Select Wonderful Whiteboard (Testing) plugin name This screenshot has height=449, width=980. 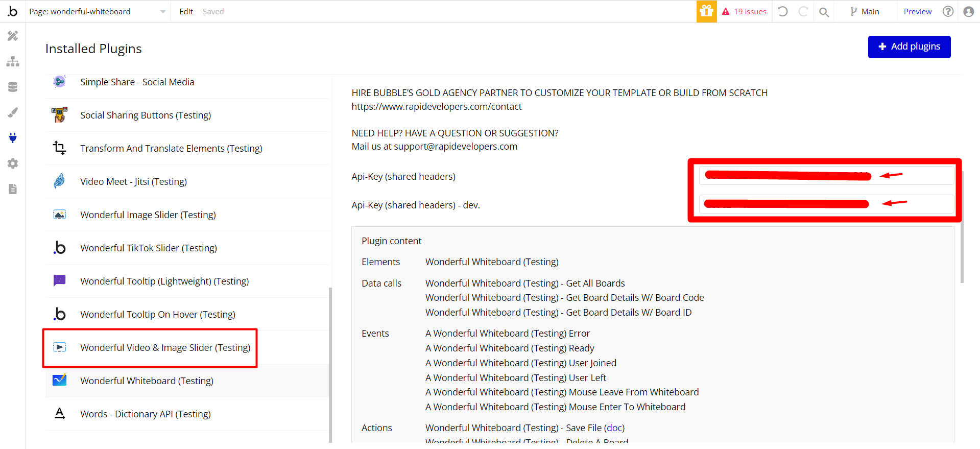click(x=147, y=381)
